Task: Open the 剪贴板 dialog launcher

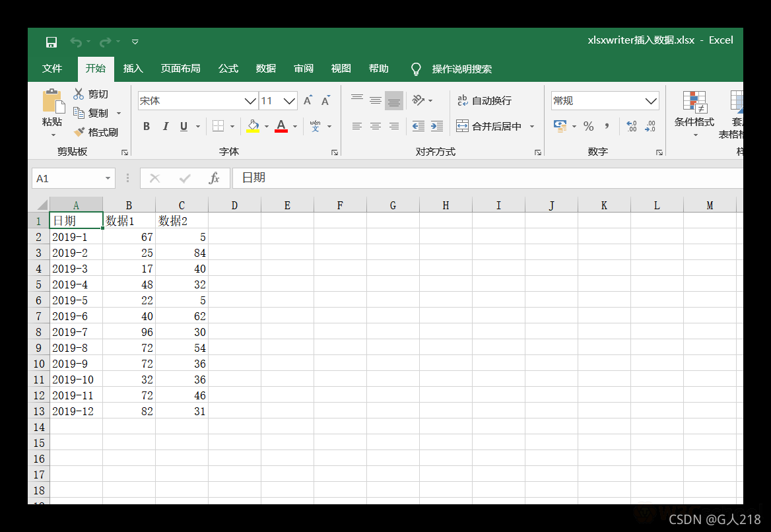Action: pyautogui.click(x=125, y=152)
